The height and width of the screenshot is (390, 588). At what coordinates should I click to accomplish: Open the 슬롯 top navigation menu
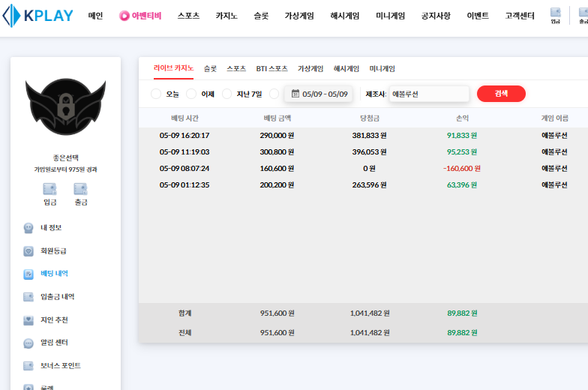(261, 16)
